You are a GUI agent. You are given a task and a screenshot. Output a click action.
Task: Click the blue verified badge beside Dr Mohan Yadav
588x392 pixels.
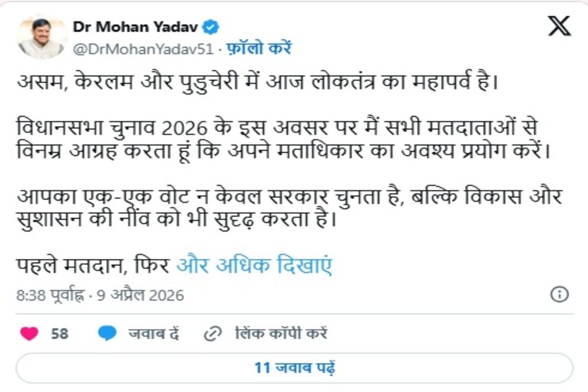210,28
